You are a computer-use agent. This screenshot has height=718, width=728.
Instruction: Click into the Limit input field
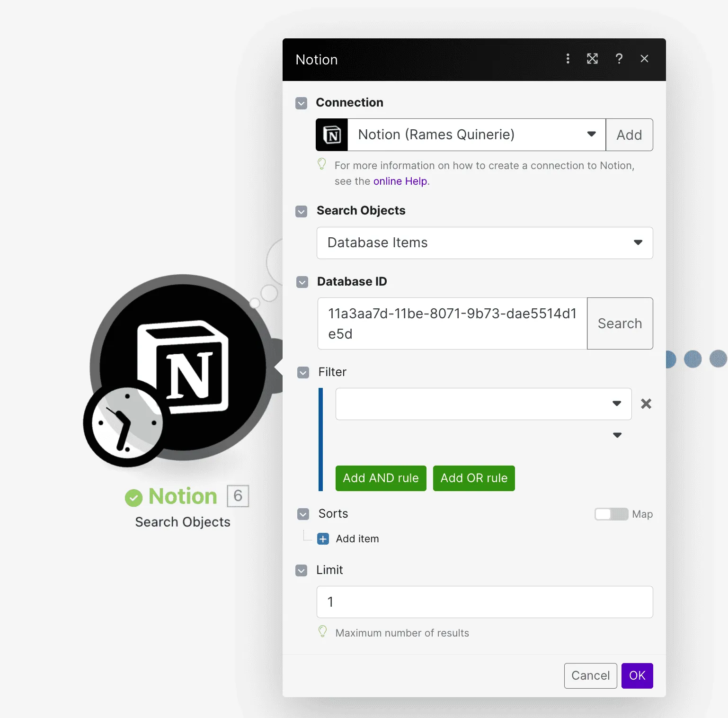485,602
